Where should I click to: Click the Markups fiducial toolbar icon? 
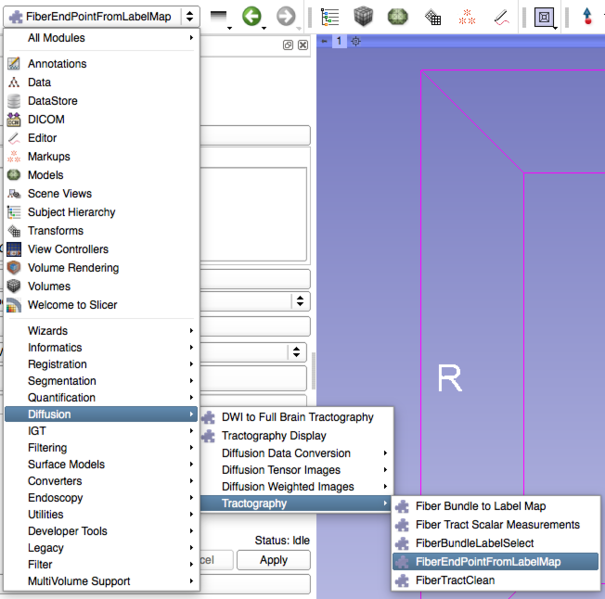[467, 17]
